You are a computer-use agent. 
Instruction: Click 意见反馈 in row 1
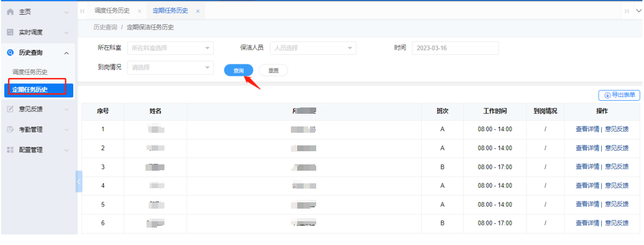(x=617, y=129)
